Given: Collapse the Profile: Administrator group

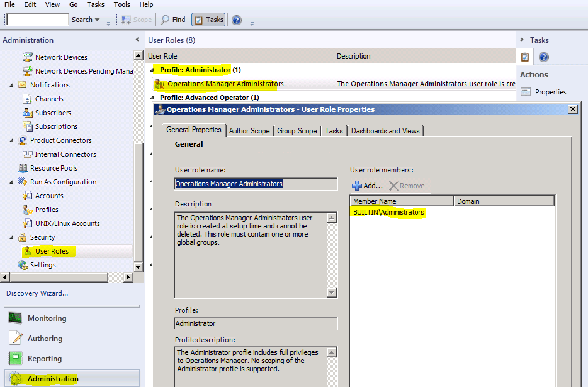Looking at the screenshot, I should 152,70.
